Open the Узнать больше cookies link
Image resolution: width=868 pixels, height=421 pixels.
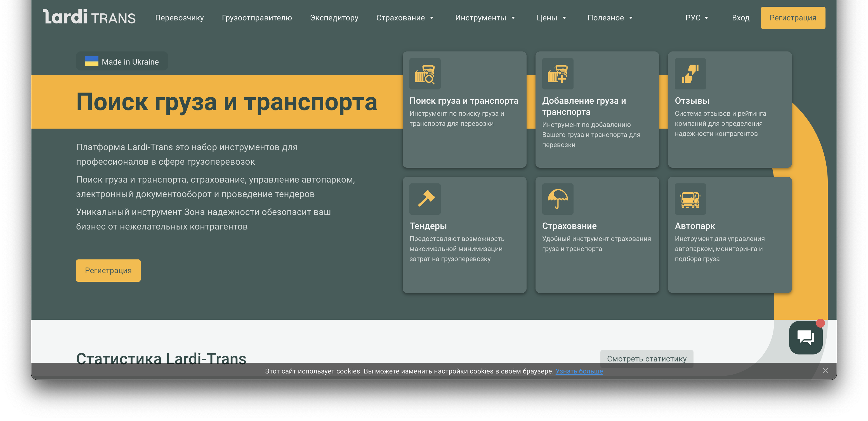pos(579,371)
